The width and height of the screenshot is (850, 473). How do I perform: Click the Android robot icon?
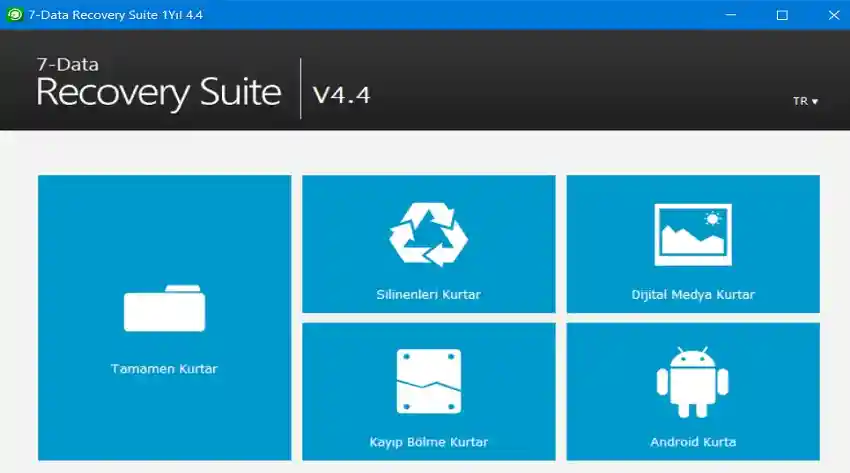(x=692, y=382)
